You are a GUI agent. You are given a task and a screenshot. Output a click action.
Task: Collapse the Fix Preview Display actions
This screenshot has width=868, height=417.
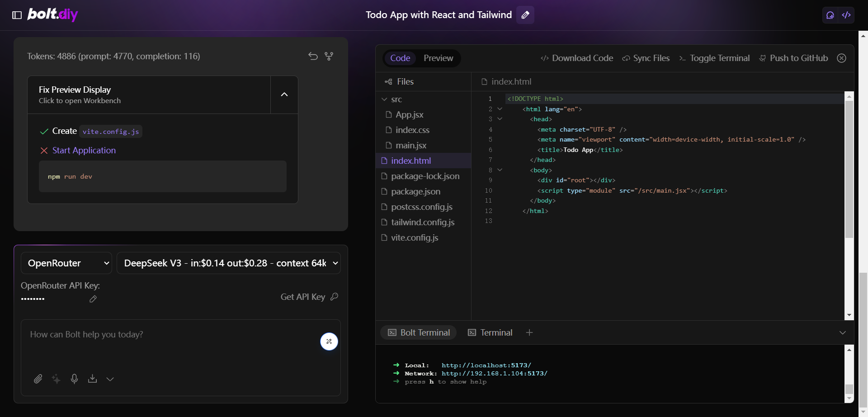click(x=284, y=95)
